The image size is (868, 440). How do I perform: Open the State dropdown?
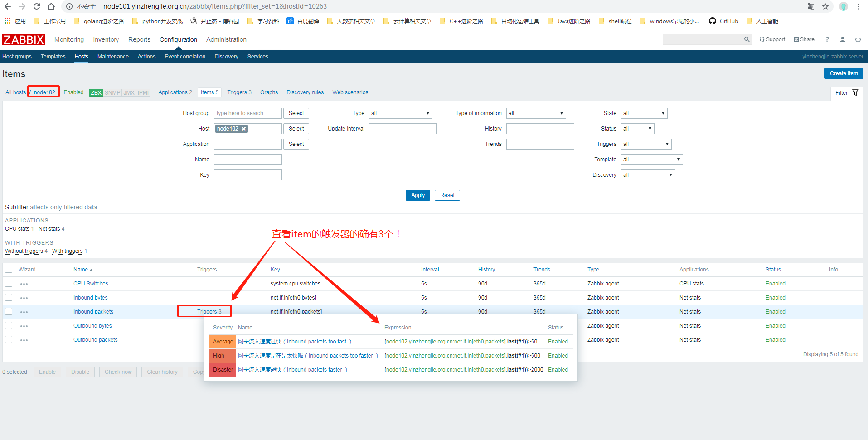[x=644, y=113]
